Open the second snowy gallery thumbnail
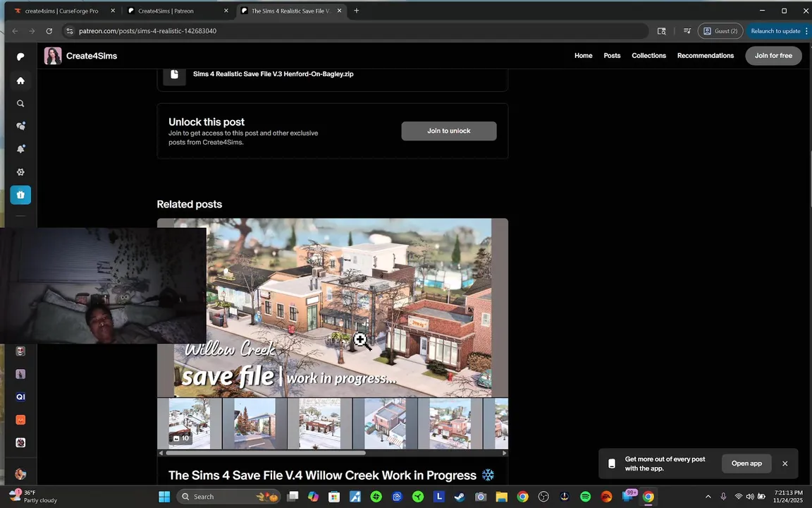The image size is (812, 508). 254,423
